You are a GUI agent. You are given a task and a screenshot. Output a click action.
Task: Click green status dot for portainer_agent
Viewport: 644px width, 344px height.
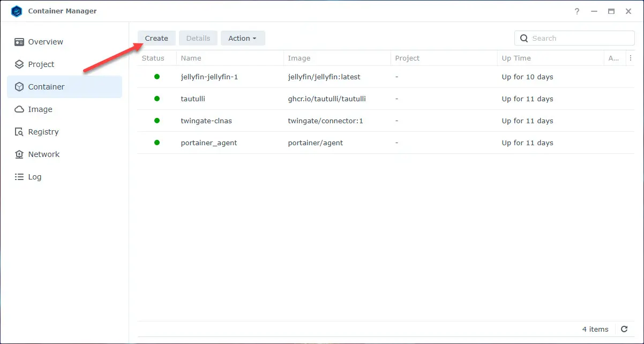point(157,143)
